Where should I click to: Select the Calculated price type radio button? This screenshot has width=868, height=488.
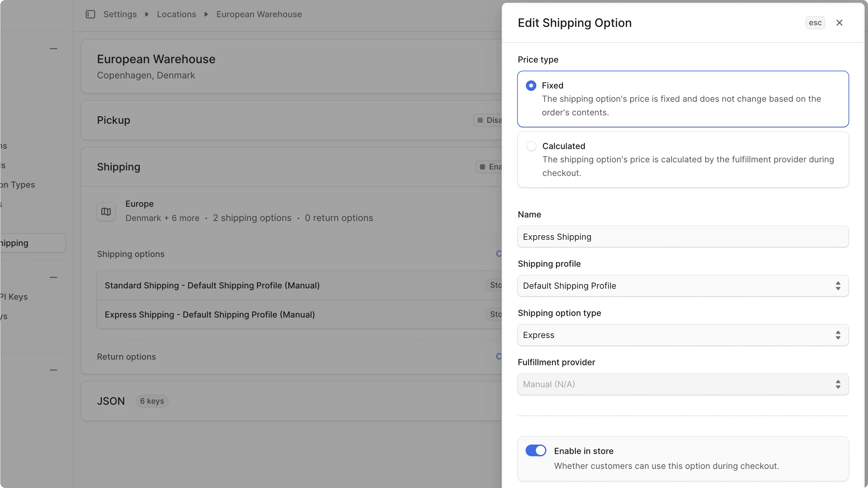pyautogui.click(x=531, y=146)
